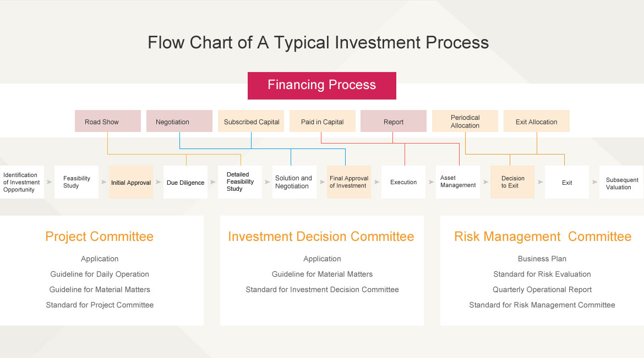The image size is (644, 358).
Task: Click the Paid in Capital box
Action: 322,122
